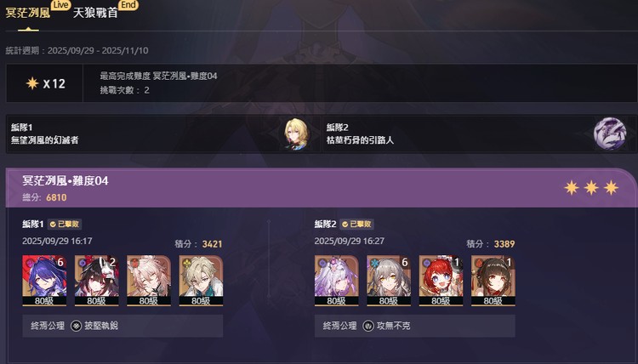Open the lavender-haired first character in team 2
This screenshot has height=364, width=638.
point(337,281)
